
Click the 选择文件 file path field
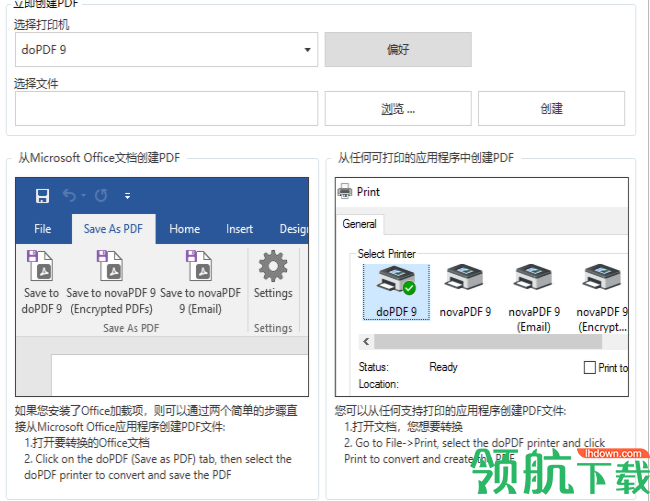click(x=166, y=109)
